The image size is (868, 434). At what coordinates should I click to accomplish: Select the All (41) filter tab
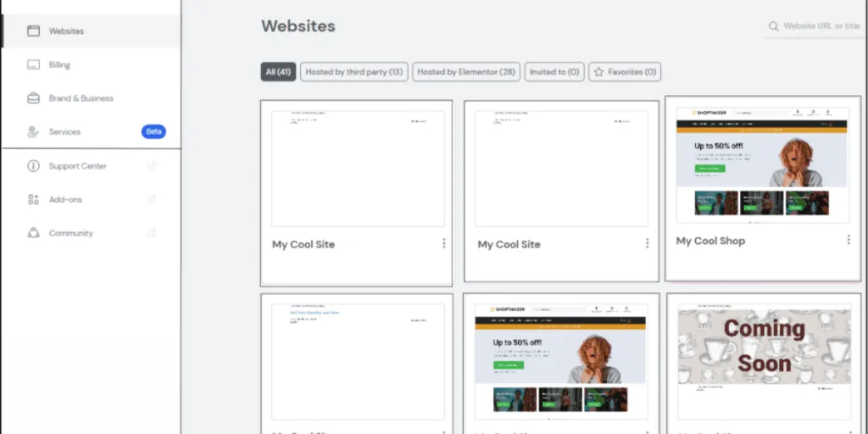[278, 72]
